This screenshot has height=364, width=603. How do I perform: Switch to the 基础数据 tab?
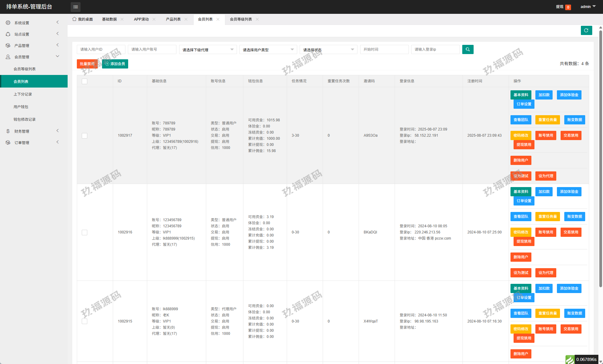coord(109,19)
